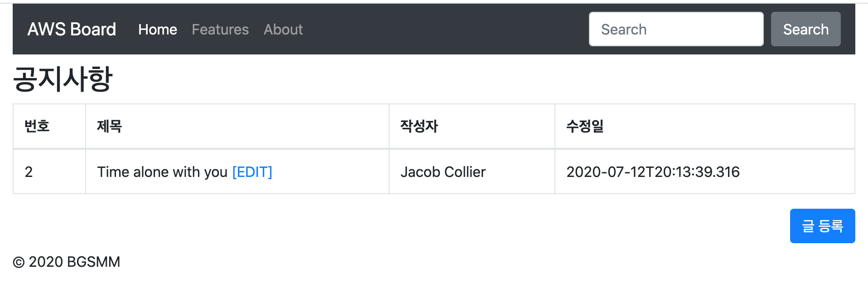Click the 제목 column header
The width and height of the screenshot is (868, 294).
pos(110,126)
